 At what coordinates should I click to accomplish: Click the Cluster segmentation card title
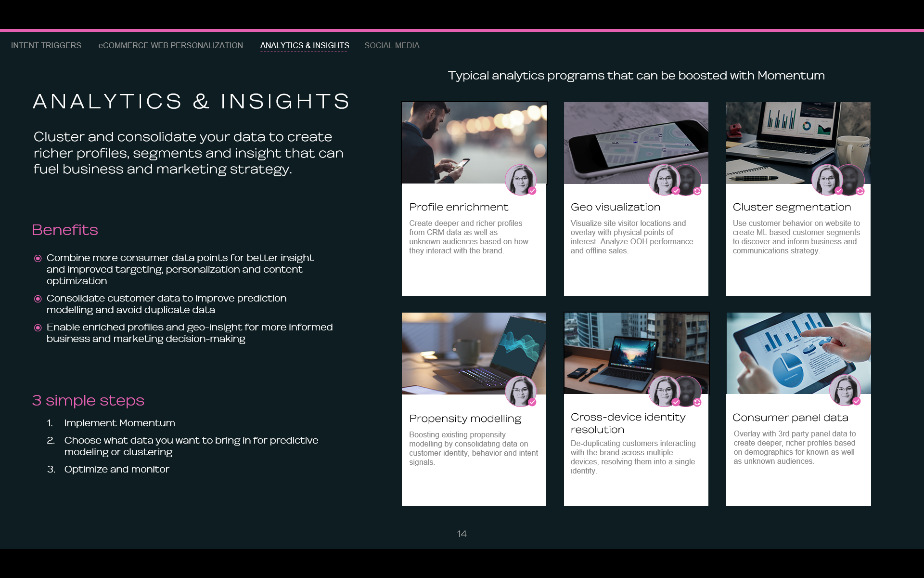click(792, 207)
